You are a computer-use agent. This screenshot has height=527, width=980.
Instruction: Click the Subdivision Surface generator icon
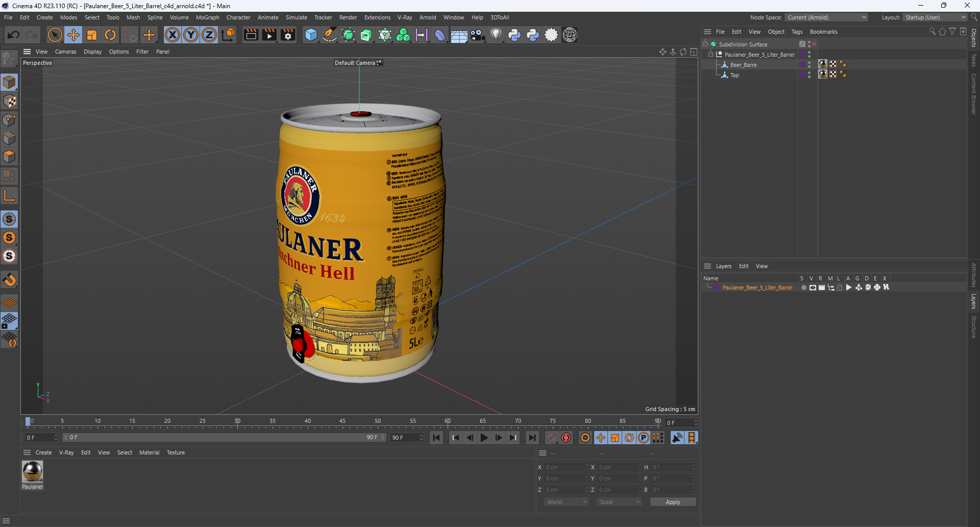tap(348, 35)
